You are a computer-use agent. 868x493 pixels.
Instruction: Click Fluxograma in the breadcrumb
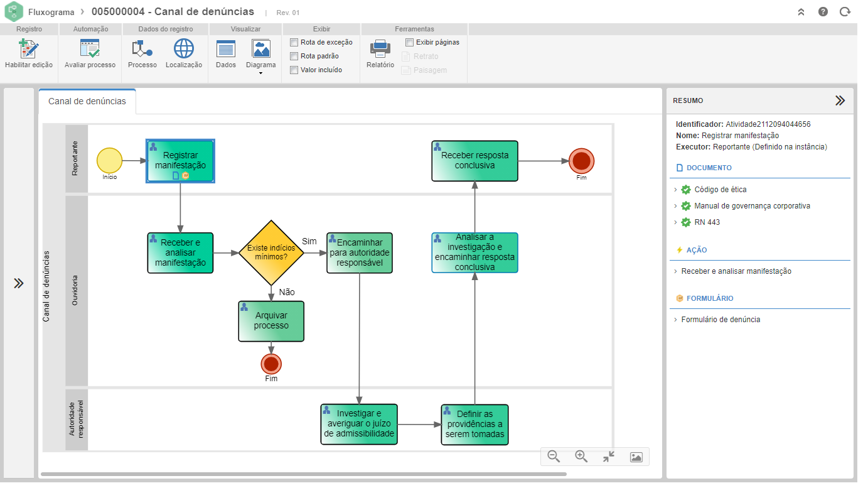(x=51, y=12)
